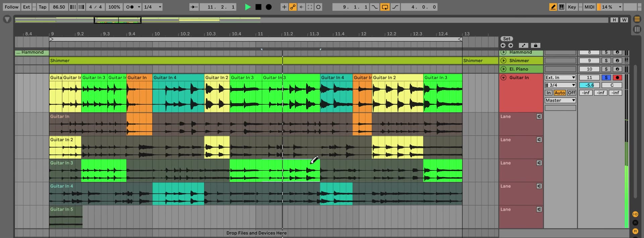Open the 1/4 quantization menu

[153, 7]
